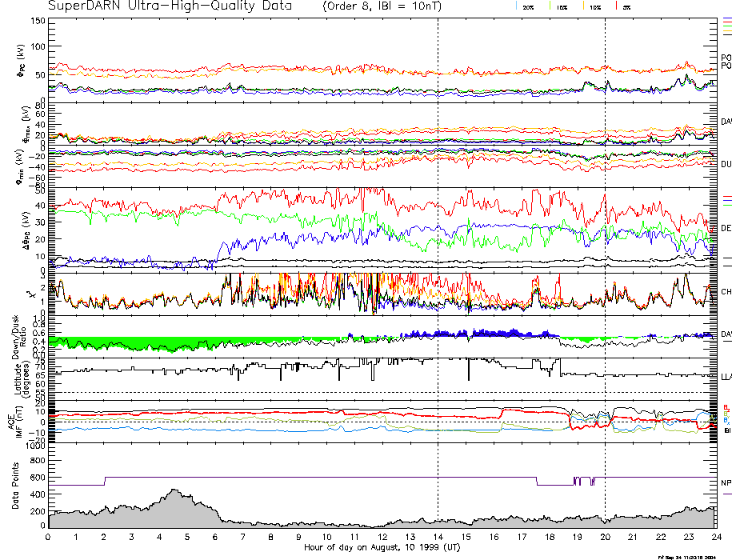
Task: Click the black |B| label in IMF legend
Action: [727, 430]
